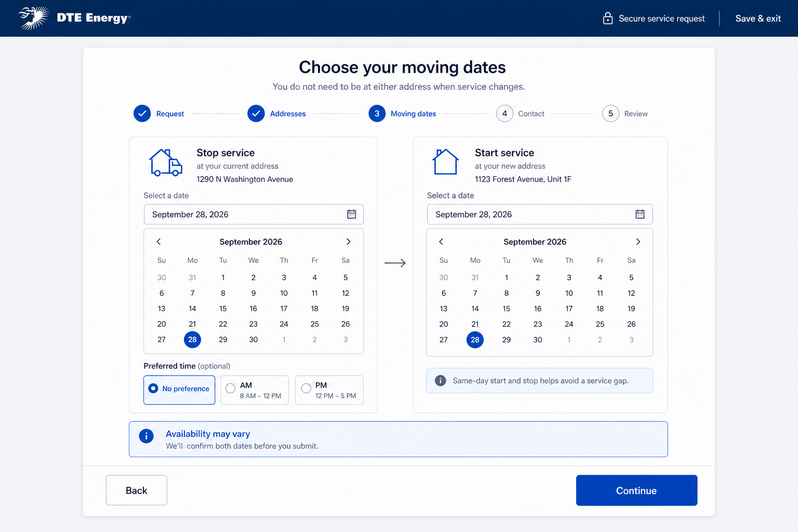Select September 28 in Stop service calendar
This screenshot has height=532, width=798.
[192, 339]
